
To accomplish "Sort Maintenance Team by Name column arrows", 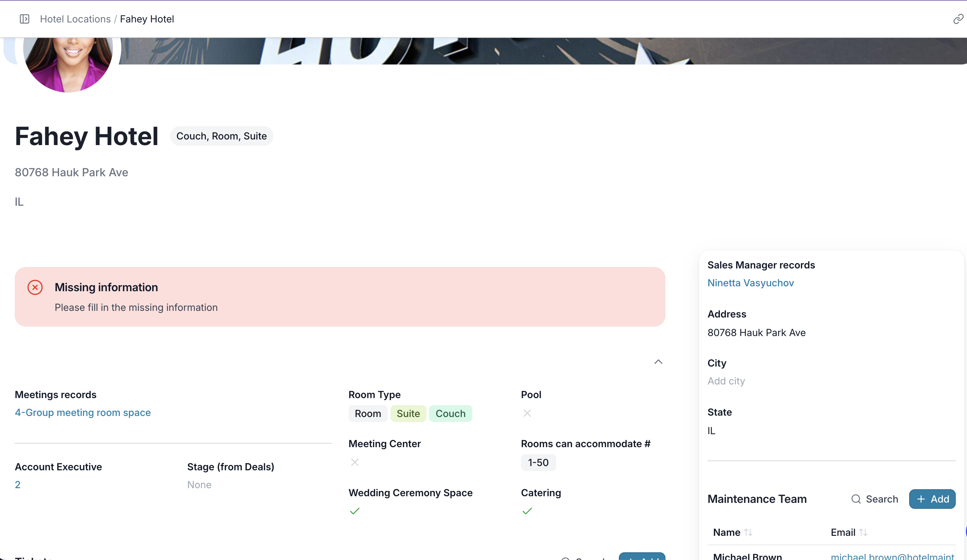I will point(748,532).
